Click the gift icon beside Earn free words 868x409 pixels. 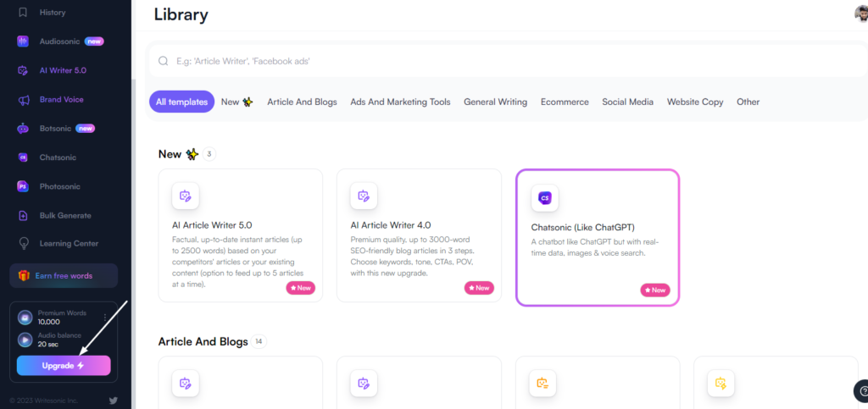23,276
